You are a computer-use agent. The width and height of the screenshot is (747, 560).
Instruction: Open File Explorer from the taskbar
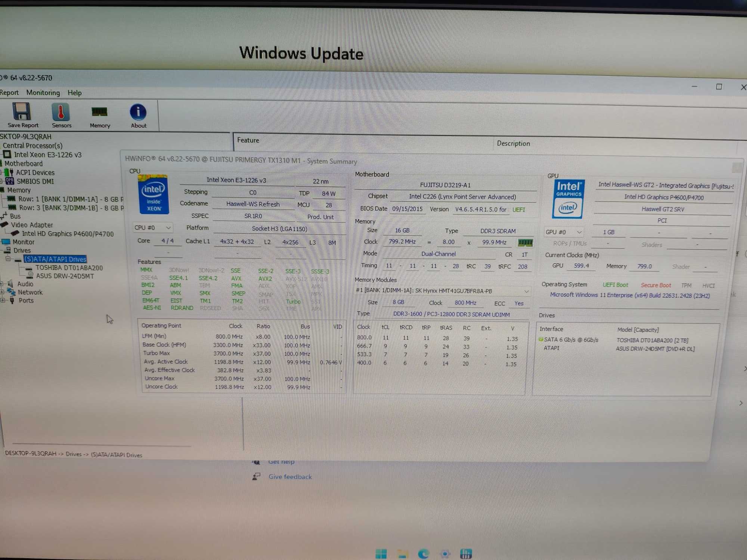(402, 554)
